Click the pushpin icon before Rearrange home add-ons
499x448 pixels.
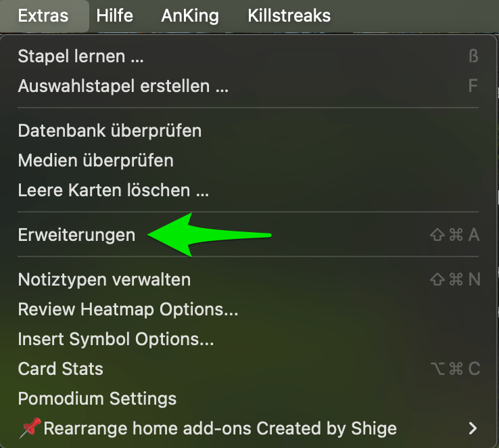click(29, 428)
